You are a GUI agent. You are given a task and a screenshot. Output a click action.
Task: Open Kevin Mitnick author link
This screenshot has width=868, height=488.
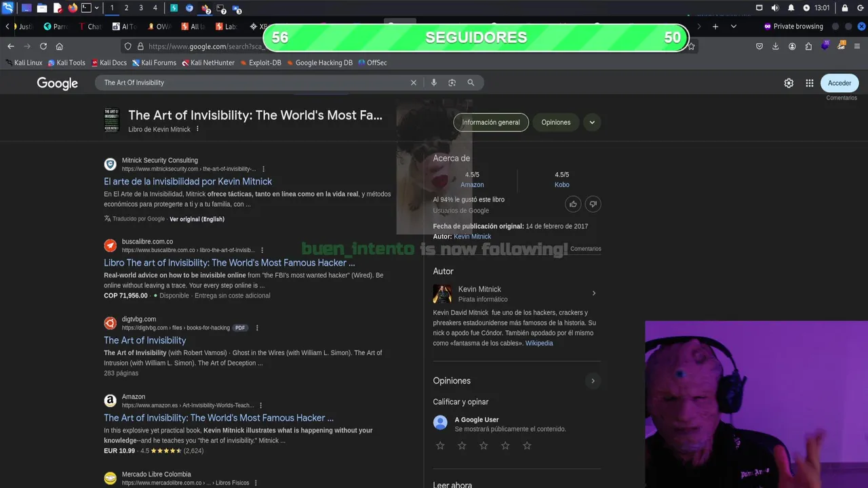(x=473, y=237)
